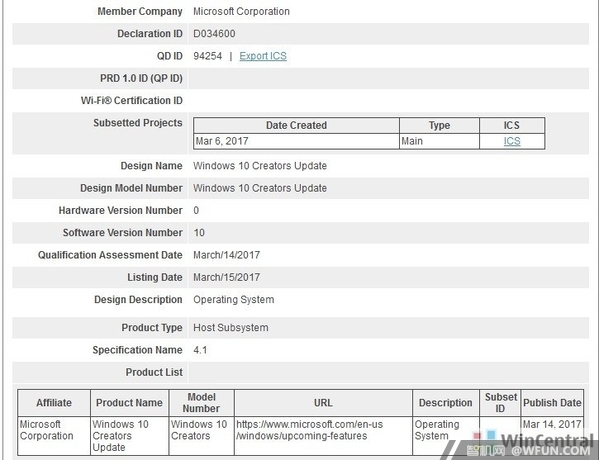Image resolution: width=599 pixels, height=460 pixels.
Task: Select the Main type cell
Action: click(x=439, y=141)
